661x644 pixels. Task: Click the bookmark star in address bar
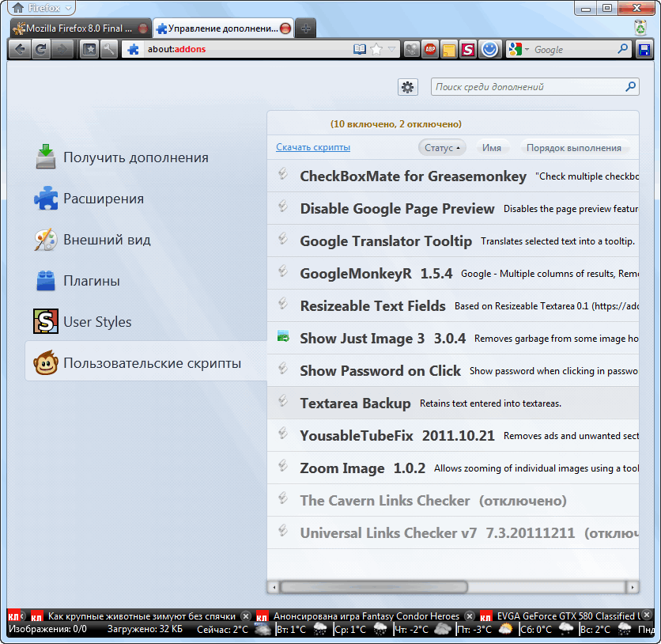pos(377,50)
